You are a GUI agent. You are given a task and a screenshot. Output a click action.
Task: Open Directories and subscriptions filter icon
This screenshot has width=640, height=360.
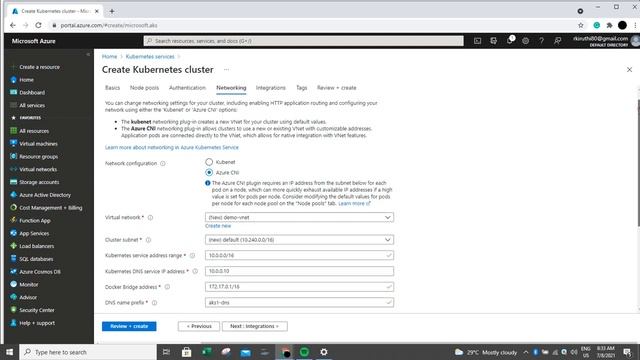click(493, 41)
